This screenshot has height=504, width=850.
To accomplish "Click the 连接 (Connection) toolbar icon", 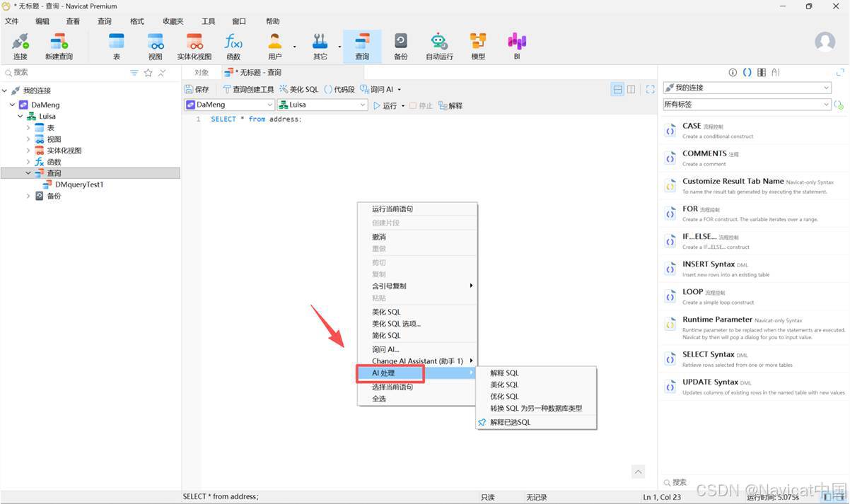I will (x=20, y=47).
